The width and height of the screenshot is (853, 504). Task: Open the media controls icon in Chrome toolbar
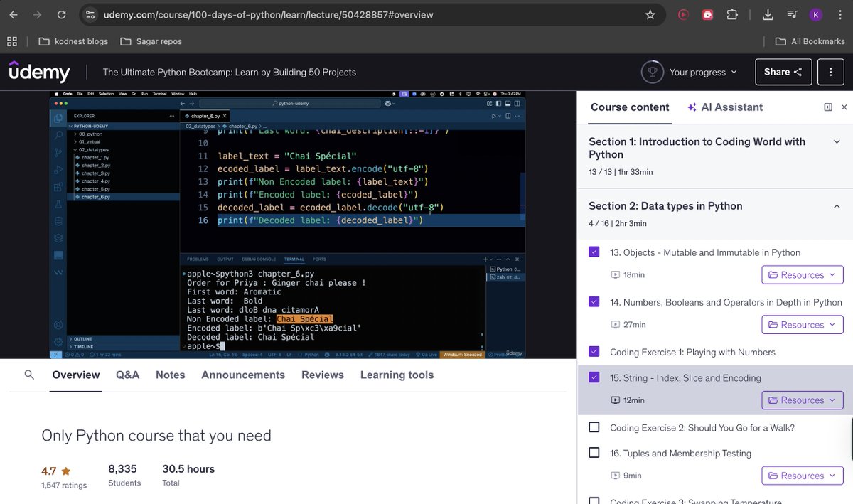tap(792, 14)
